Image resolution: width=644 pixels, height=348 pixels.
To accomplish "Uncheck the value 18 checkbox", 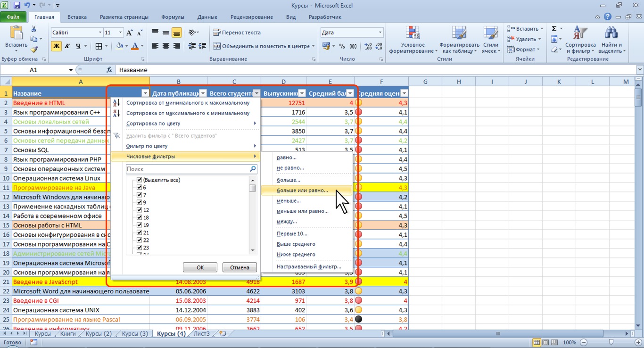I will 139,217.
